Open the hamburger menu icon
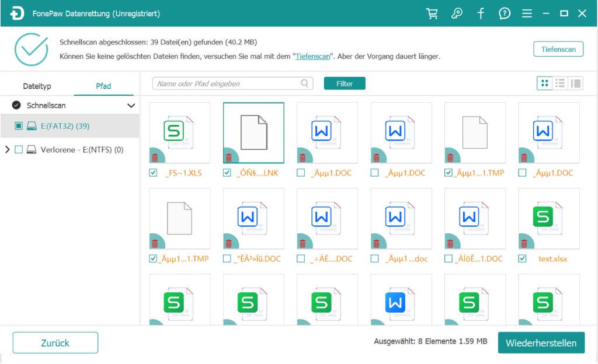598x364 pixels. pos(527,13)
